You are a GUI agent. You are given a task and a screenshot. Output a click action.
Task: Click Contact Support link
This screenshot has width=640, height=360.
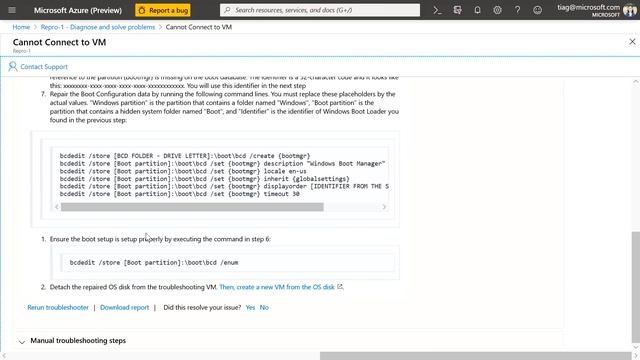[x=44, y=67]
